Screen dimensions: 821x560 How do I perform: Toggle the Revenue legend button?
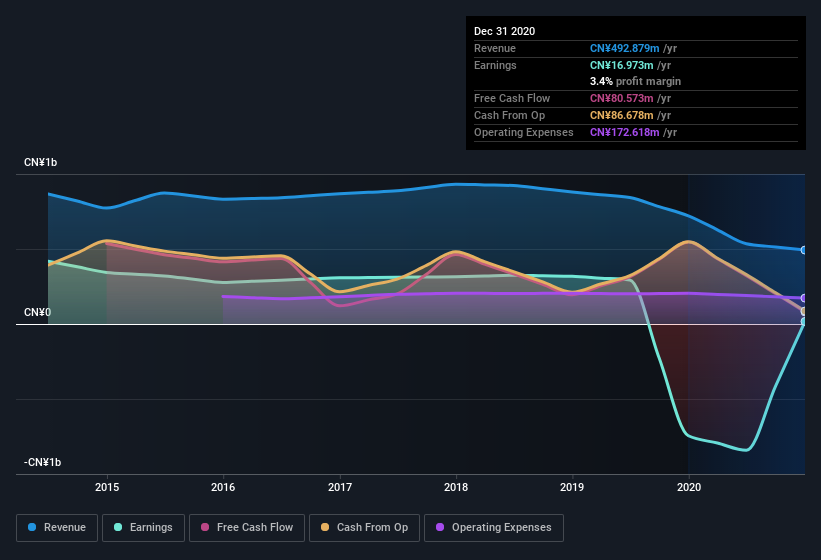pos(57,528)
